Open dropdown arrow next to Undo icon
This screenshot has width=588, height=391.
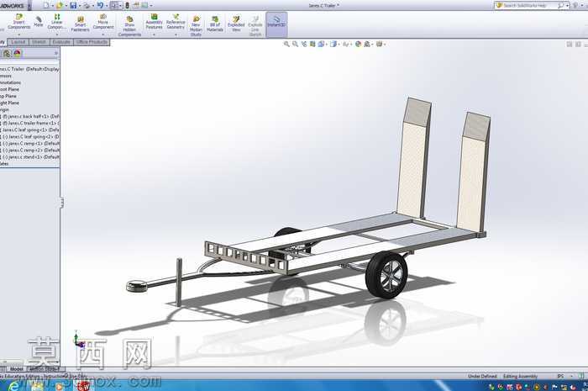point(107,6)
